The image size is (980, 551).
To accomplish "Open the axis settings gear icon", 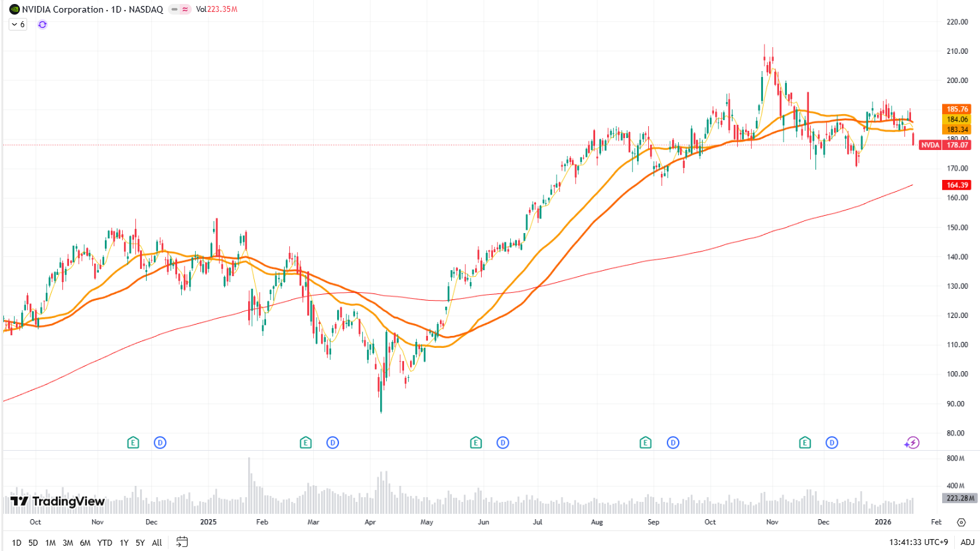I will click(x=961, y=522).
